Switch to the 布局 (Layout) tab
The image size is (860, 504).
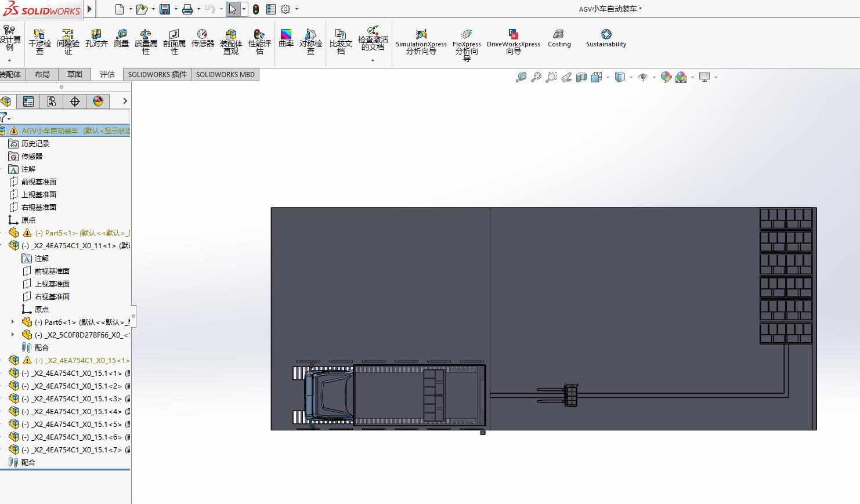[42, 74]
